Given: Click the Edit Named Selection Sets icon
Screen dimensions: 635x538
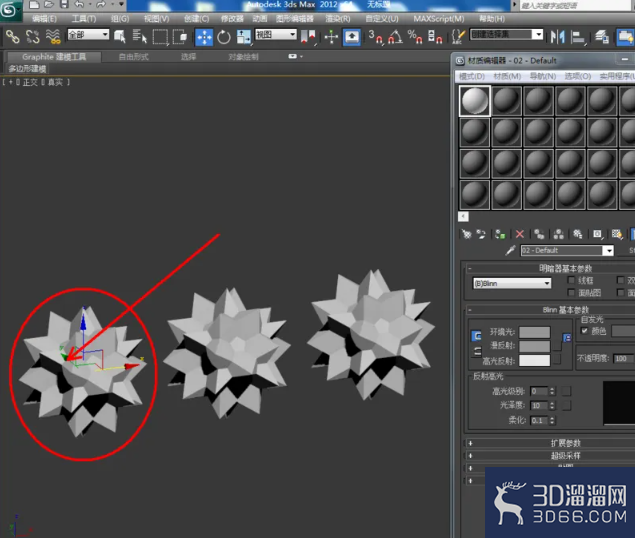Looking at the screenshot, I should (458, 37).
